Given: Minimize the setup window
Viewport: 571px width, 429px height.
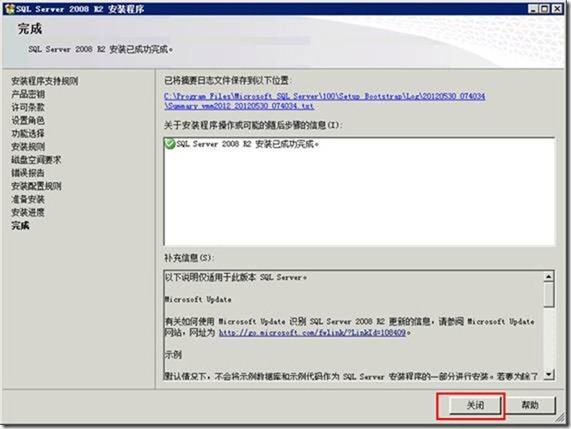Looking at the screenshot, I should coord(533,9).
